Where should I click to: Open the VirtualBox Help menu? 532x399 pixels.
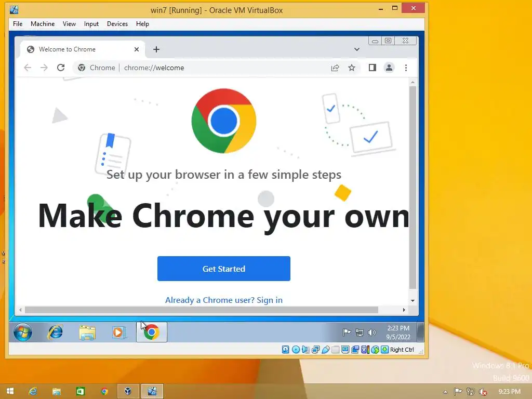click(x=142, y=24)
